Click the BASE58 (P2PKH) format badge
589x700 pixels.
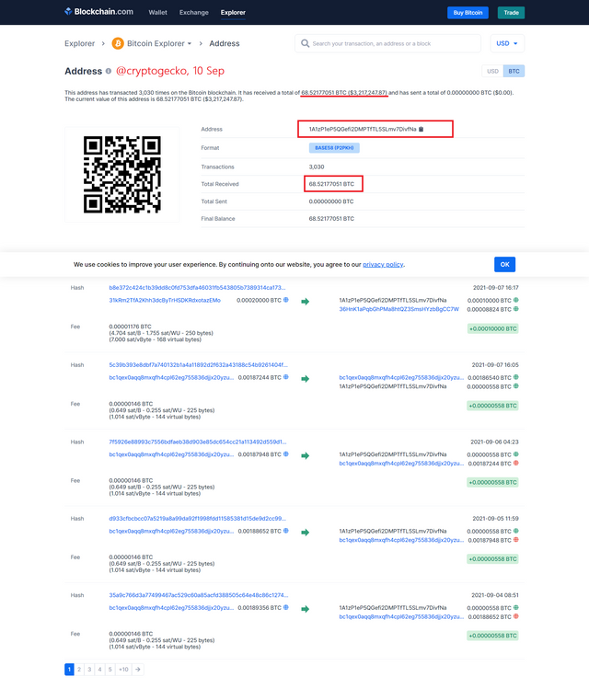click(x=334, y=148)
